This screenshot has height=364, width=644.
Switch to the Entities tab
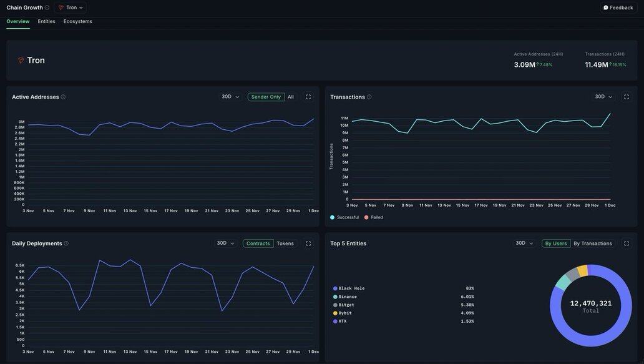pyautogui.click(x=46, y=21)
